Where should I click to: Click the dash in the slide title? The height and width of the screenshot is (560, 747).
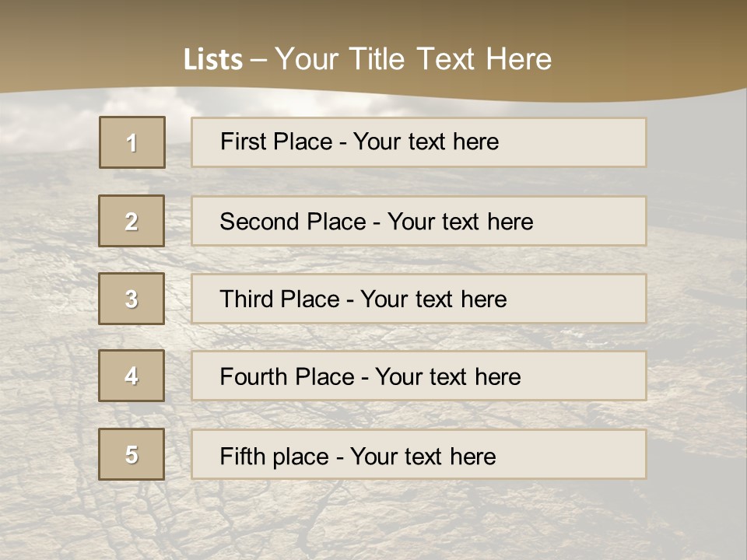tap(258, 60)
